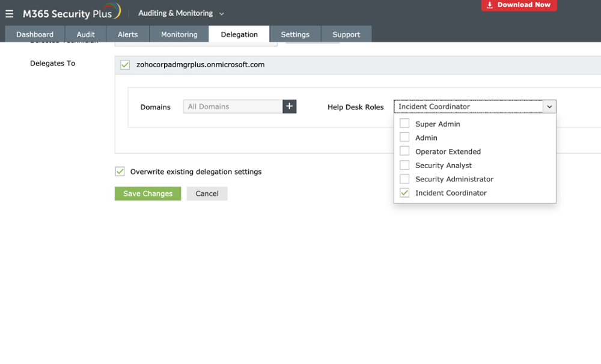Untick the zohocorpadmgrplus.onmicrosoft.com tenant checkbox
Viewport: 601px width, 364px height.
click(125, 65)
